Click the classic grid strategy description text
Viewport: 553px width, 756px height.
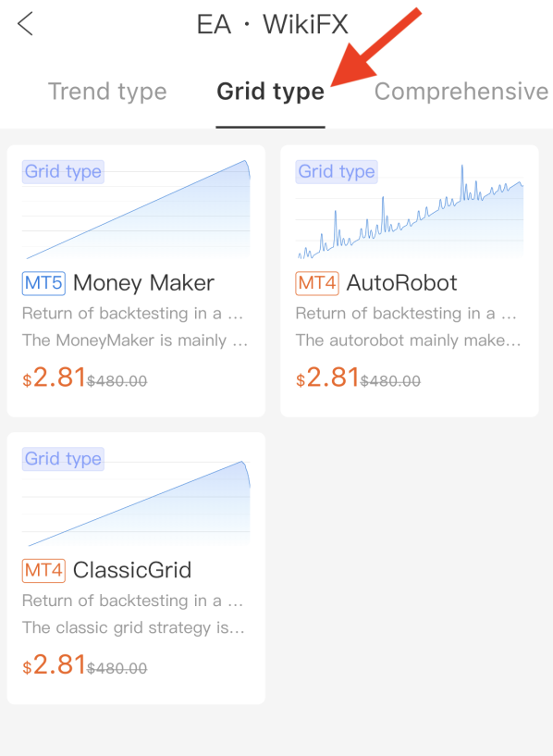pos(133,627)
